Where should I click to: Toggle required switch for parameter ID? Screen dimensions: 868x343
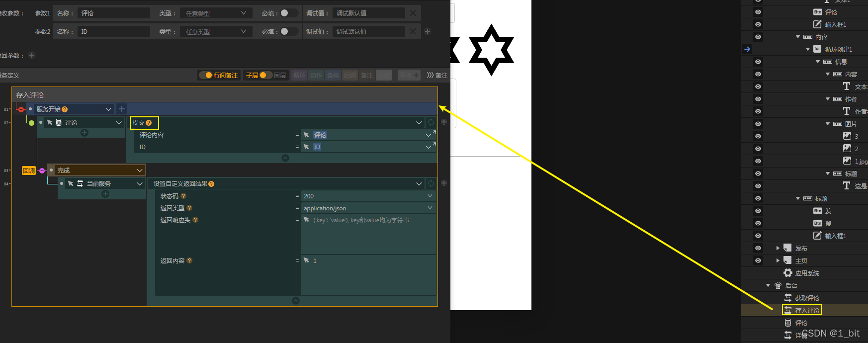pyautogui.click(x=288, y=31)
